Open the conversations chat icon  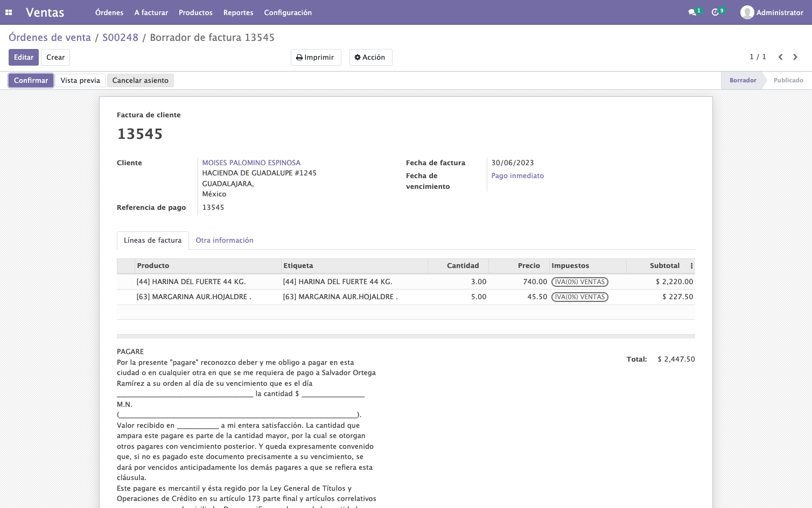click(692, 12)
